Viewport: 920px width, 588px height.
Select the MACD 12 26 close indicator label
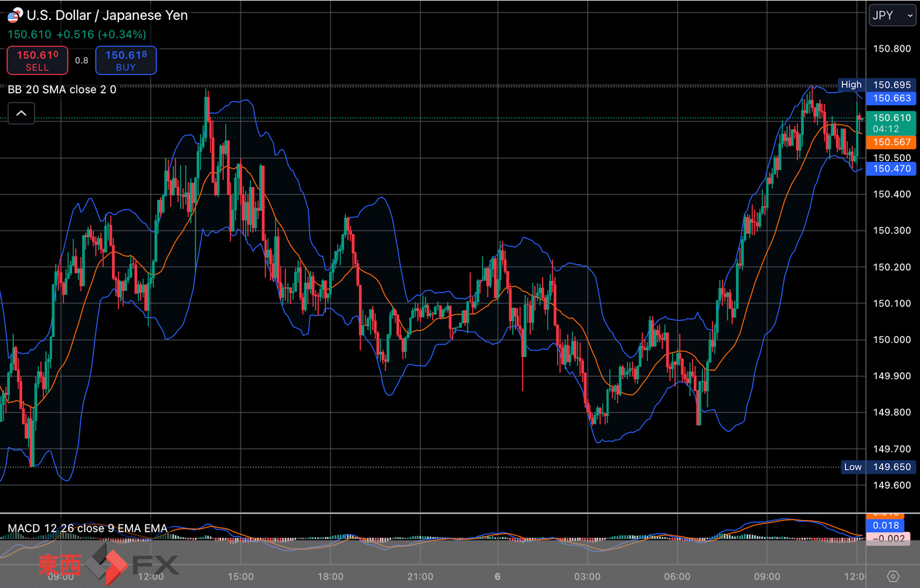coord(87,528)
